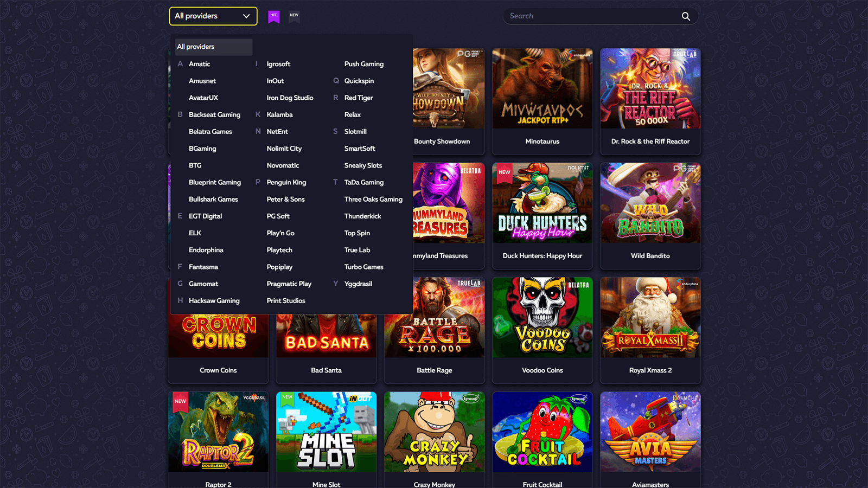Click the Crazy Monkey title link

click(x=434, y=484)
